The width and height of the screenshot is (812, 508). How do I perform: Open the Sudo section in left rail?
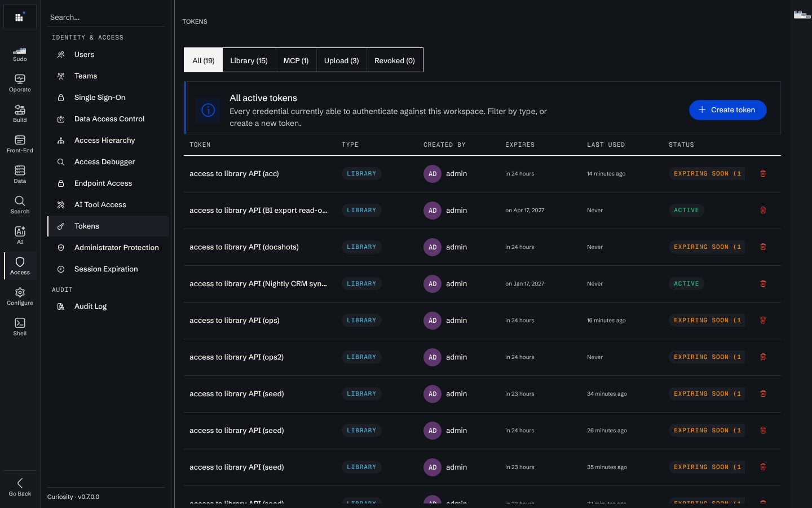point(20,54)
